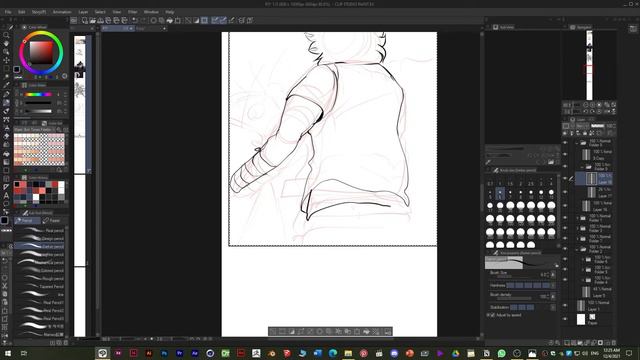This screenshot has height=360, width=640.
Task: Click the Open file icon in command bar
Action: tap(93, 20)
